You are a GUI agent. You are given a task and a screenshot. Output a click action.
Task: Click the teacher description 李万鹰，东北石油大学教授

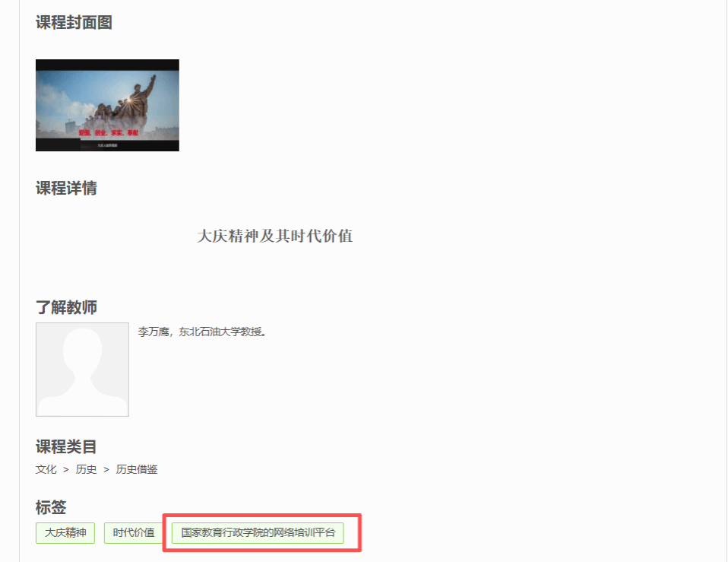click(201, 332)
